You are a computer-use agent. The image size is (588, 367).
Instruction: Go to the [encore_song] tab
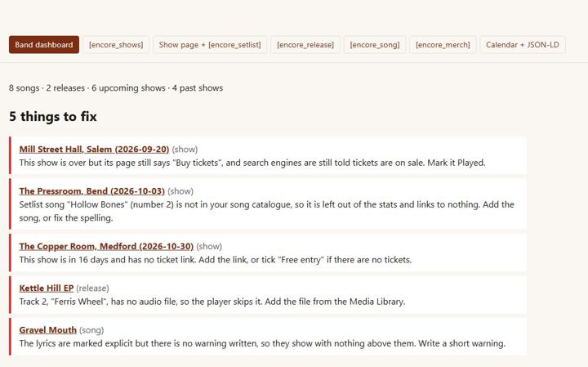375,45
